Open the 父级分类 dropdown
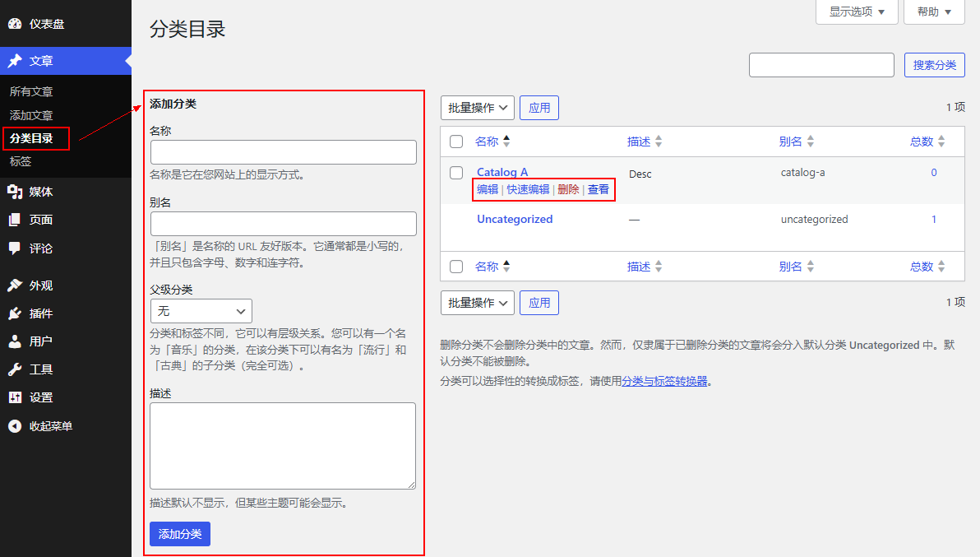Screen dimensions: 980x557 (201, 311)
